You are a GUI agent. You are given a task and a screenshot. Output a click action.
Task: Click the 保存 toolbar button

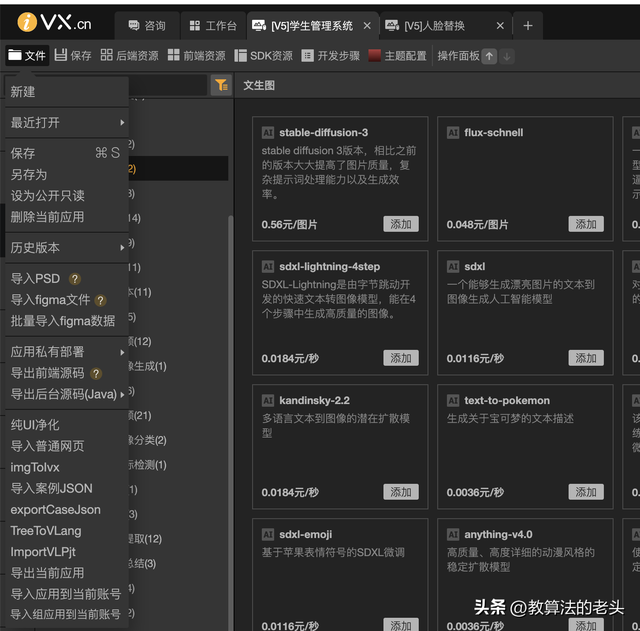tap(73, 55)
